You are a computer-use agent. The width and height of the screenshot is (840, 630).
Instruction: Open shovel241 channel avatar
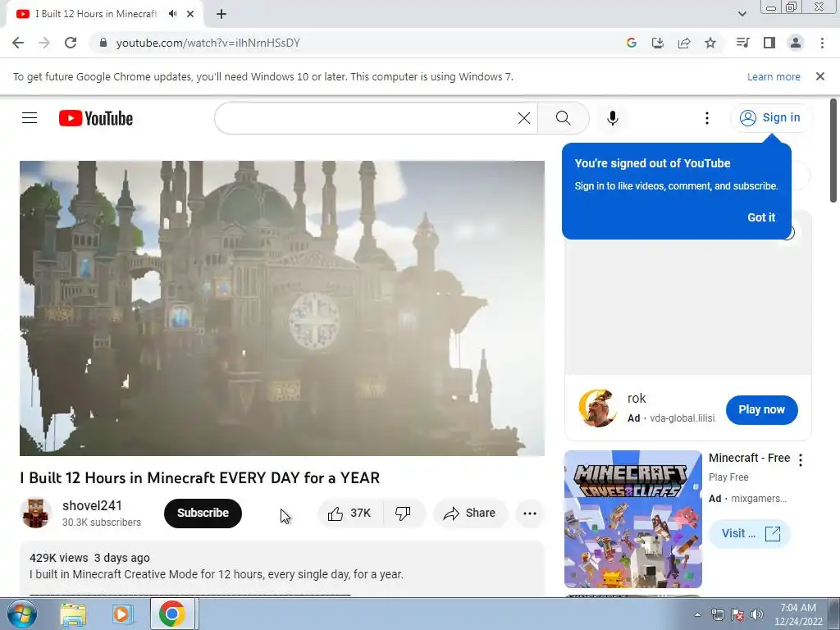(x=36, y=514)
